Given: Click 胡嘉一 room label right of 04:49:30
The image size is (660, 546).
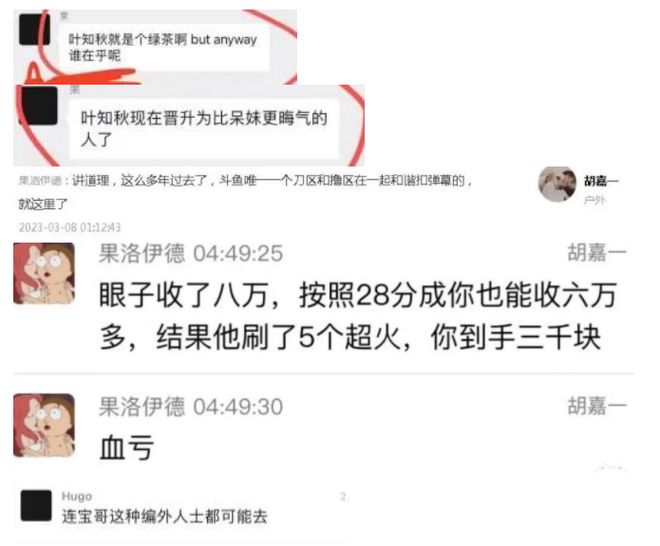Looking at the screenshot, I should [597, 406].
